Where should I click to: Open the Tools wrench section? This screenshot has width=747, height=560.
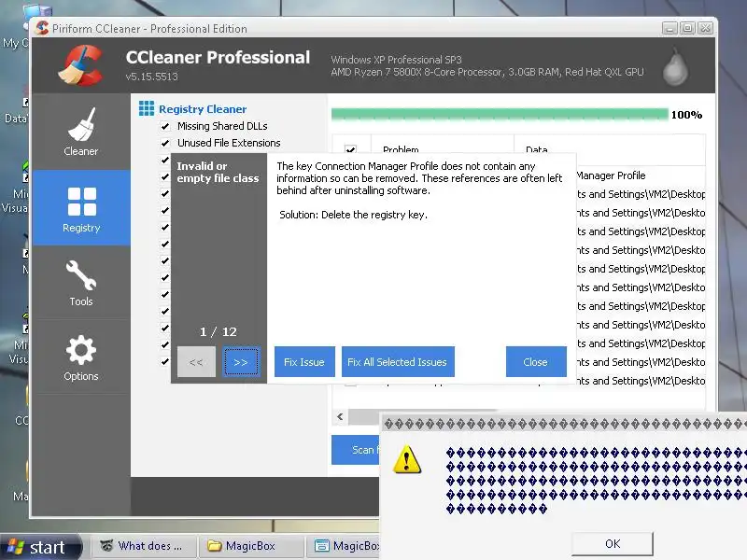[81, 283]
